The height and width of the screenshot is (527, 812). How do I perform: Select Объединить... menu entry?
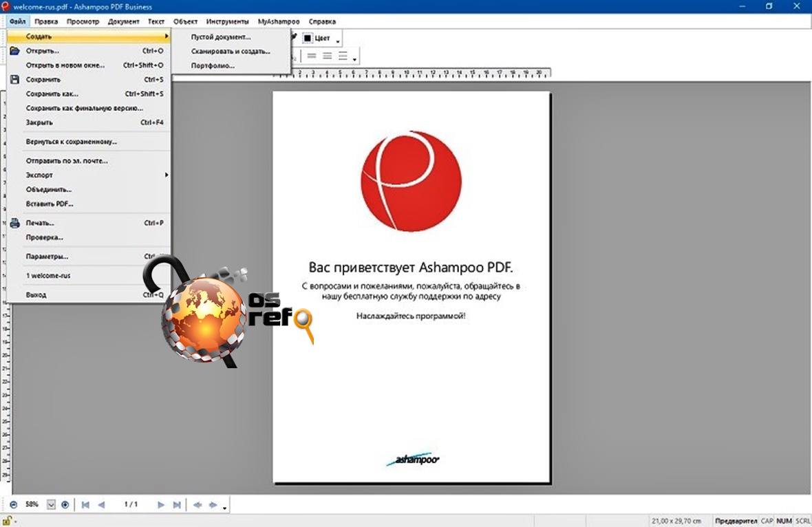click(x=89, y=189)
